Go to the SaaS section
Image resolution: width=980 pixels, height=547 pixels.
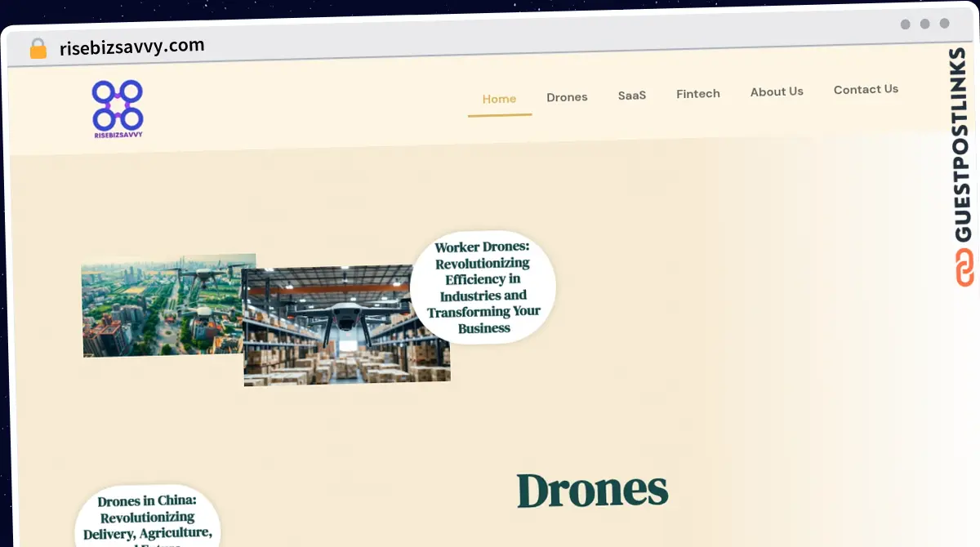(x=632, y=96)
